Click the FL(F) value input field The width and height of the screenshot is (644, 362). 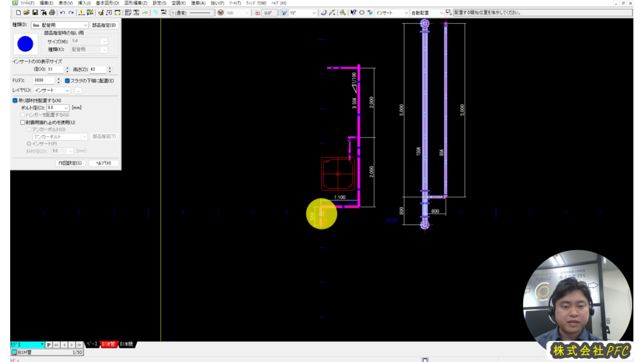pos(44,80)
